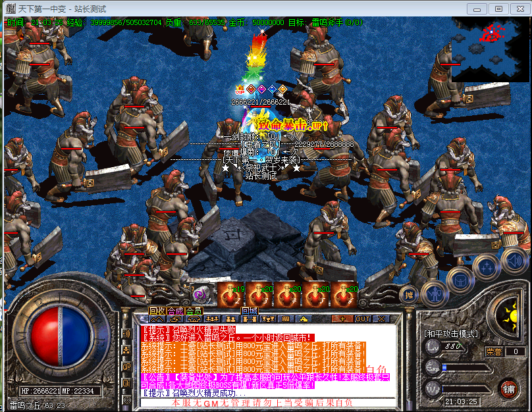The width and height of the screenshot is (532, 412).
Task: Toggle the group hierarchy icon beside chat
Action: click(126, 350)
